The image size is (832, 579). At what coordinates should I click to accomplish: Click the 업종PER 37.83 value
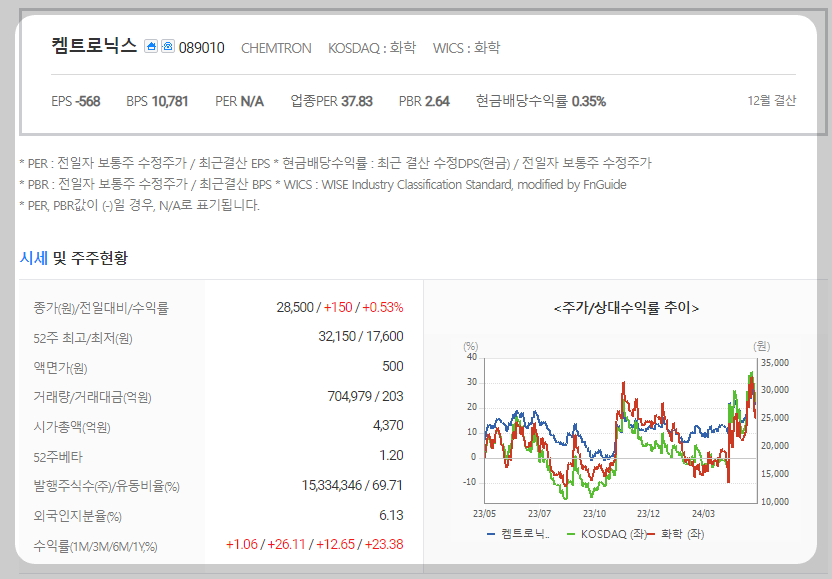[332, 101]
